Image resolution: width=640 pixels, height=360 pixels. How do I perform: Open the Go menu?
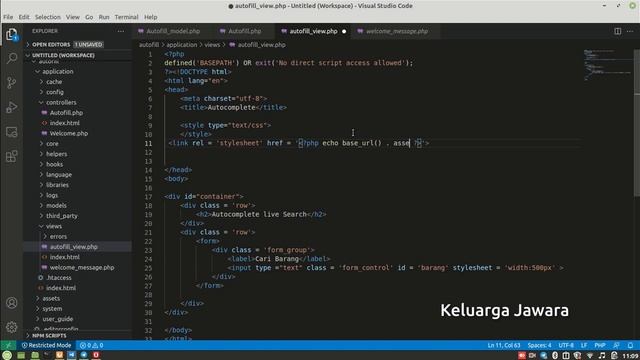click(89, 17)
